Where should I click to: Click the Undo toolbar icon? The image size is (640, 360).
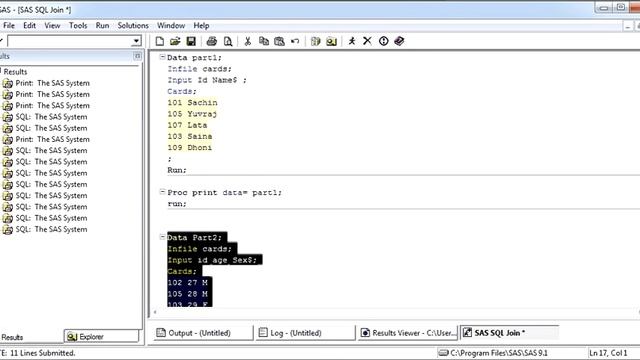(295, 41)
